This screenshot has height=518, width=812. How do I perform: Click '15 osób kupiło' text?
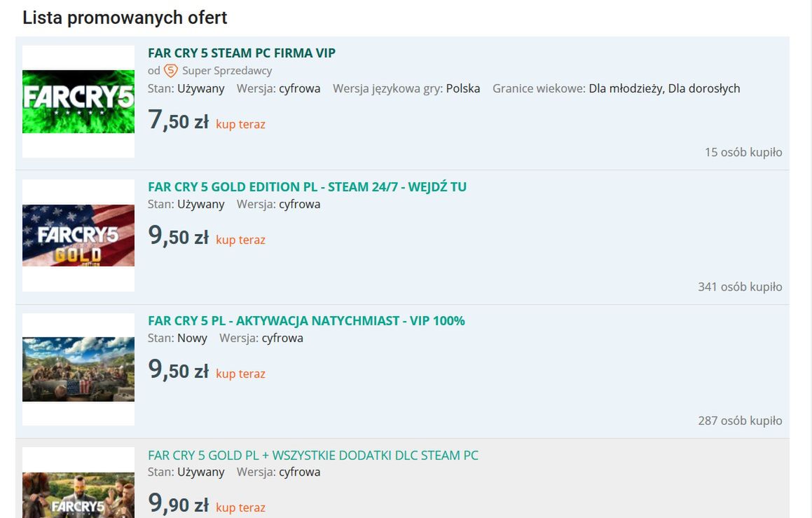743,153
